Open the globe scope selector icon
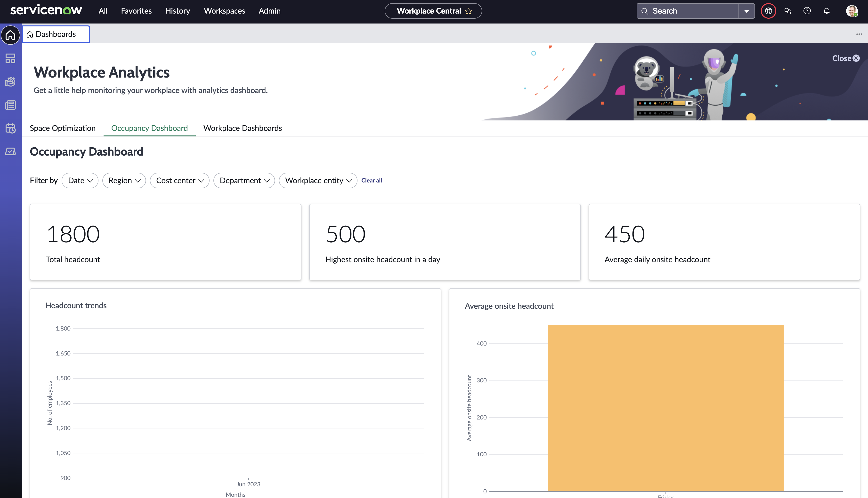868x498 pixels. tap(768, 11)
